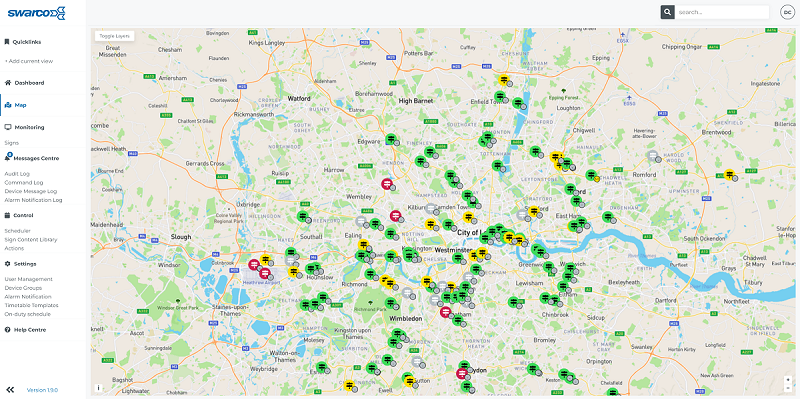Image resolution: width=800 pixels, height=399 pixels.
Task: Click the dark search magnifier icon
Action: [667, 12]
